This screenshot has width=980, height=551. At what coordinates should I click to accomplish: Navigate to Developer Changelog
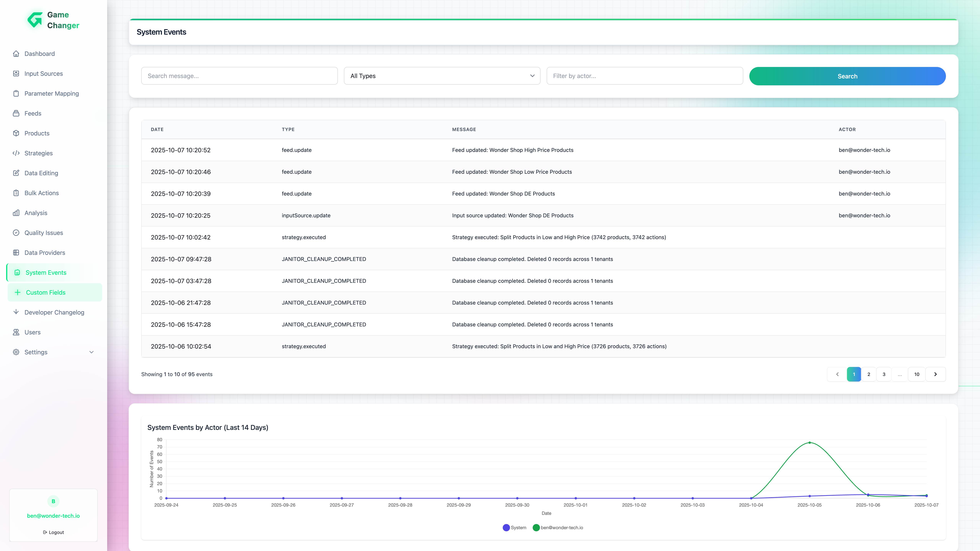pos(54,312)
